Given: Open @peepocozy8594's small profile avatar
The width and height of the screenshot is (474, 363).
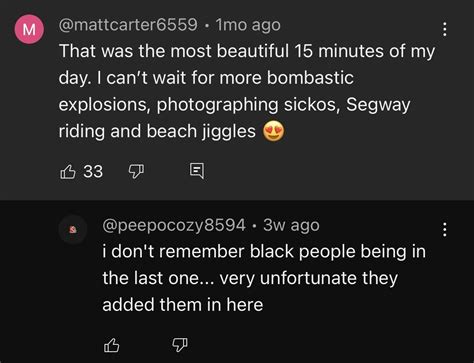Looking at the screenshot, I should [73, 230].
